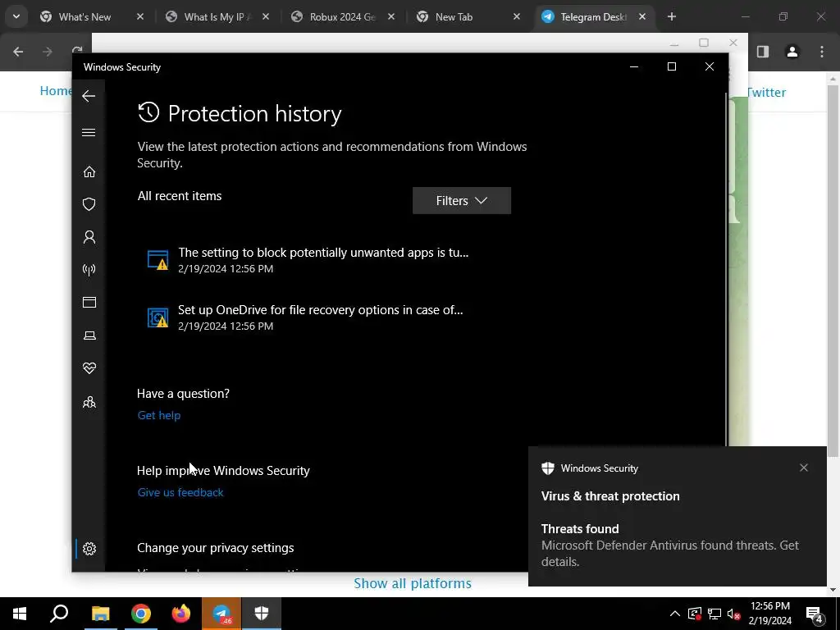Click the Give us feedback link
The width and height of the screenshot is (840, 630).
(x=180, y=492)
